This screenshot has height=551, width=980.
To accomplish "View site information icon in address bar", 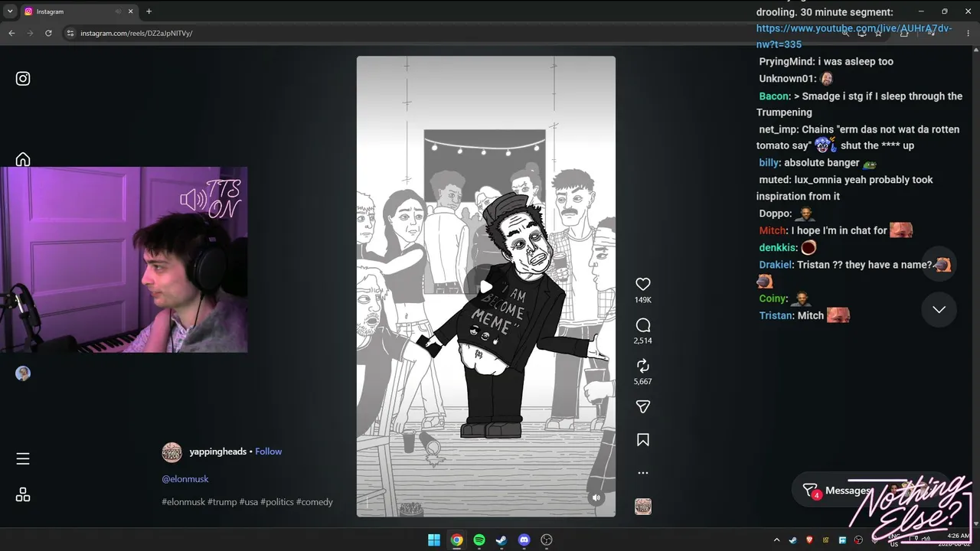I will [x=70, y=33].
